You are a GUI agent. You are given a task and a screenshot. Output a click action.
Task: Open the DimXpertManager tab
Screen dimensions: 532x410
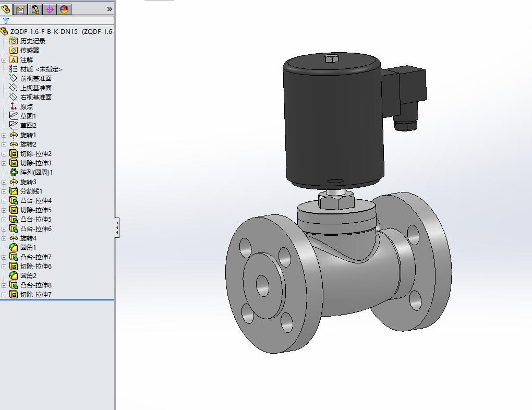(50, 9)
